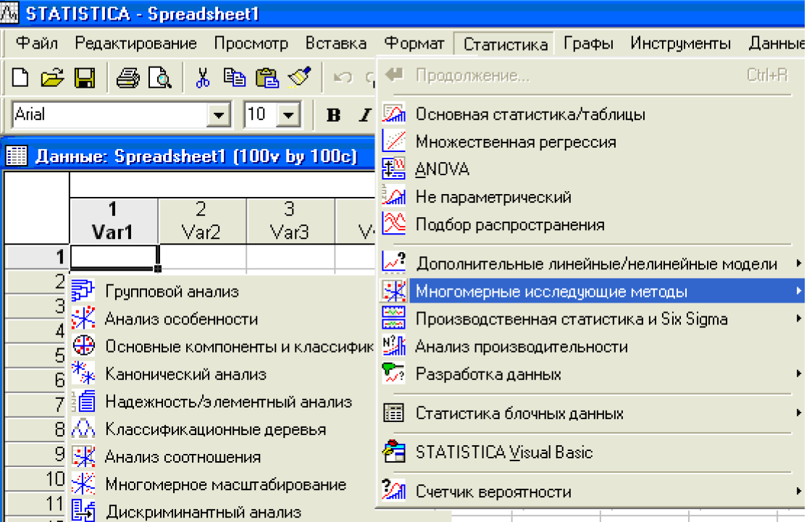Image resolution: width=812 pixels, height=522 pixels.
Task: Click the Print icon in toolbar
Action: 128,77
